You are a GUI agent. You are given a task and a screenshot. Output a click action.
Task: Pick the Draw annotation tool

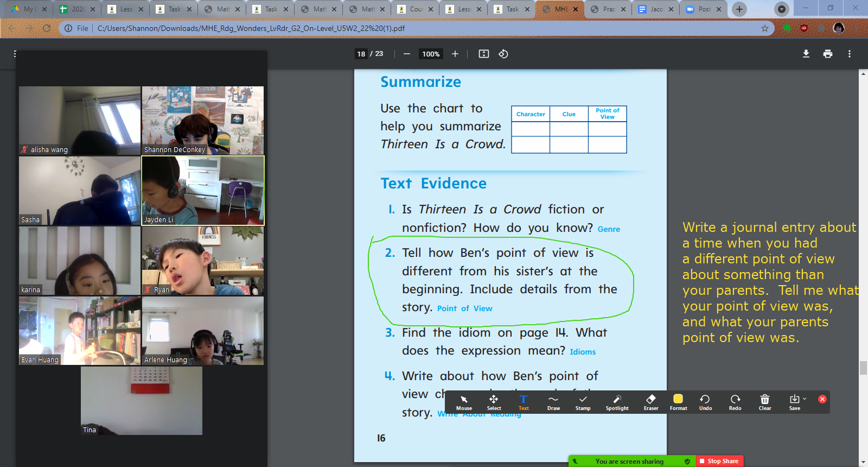[x=553, y=402]
